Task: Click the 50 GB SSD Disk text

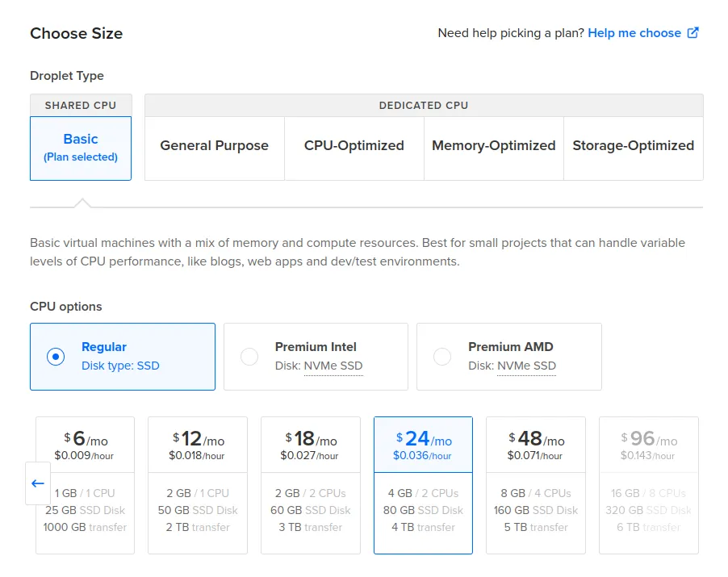Action: click(198, 510)
